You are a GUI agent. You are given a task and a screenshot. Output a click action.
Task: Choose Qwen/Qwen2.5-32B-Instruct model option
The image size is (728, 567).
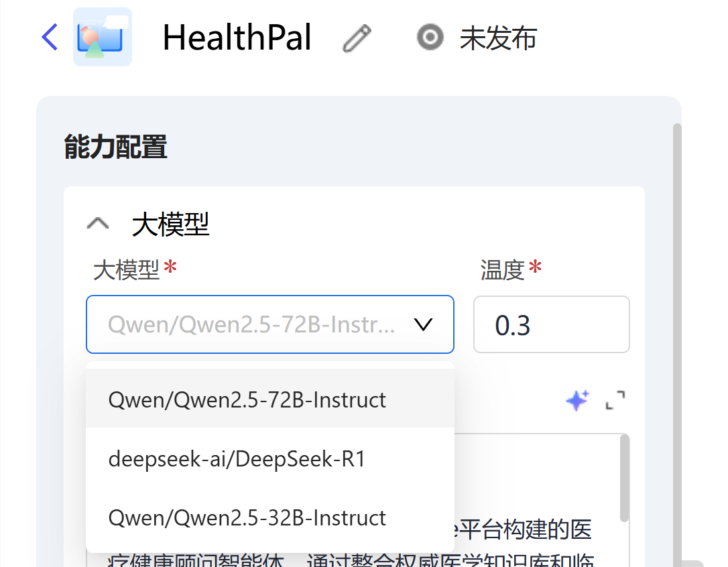[247, 517]
